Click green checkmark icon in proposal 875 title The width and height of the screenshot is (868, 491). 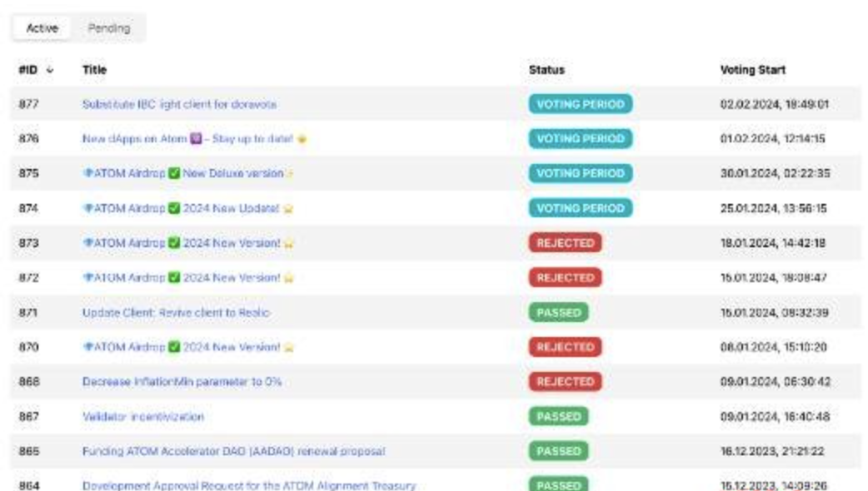point(154,174)
